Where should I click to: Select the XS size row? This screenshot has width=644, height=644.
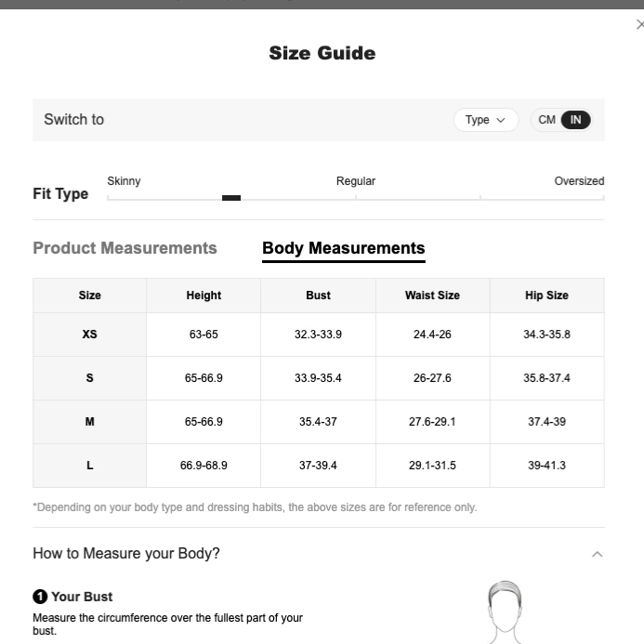pos(319,335)
